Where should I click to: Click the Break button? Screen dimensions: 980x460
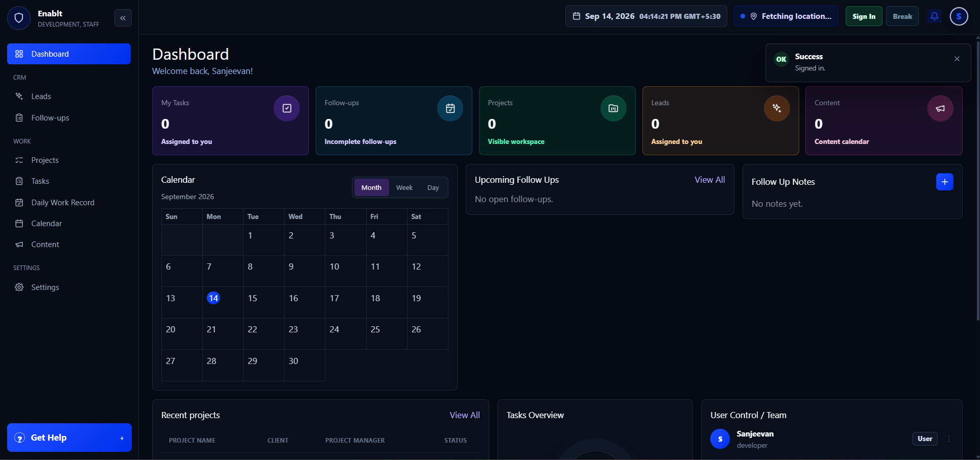[902, 16]
